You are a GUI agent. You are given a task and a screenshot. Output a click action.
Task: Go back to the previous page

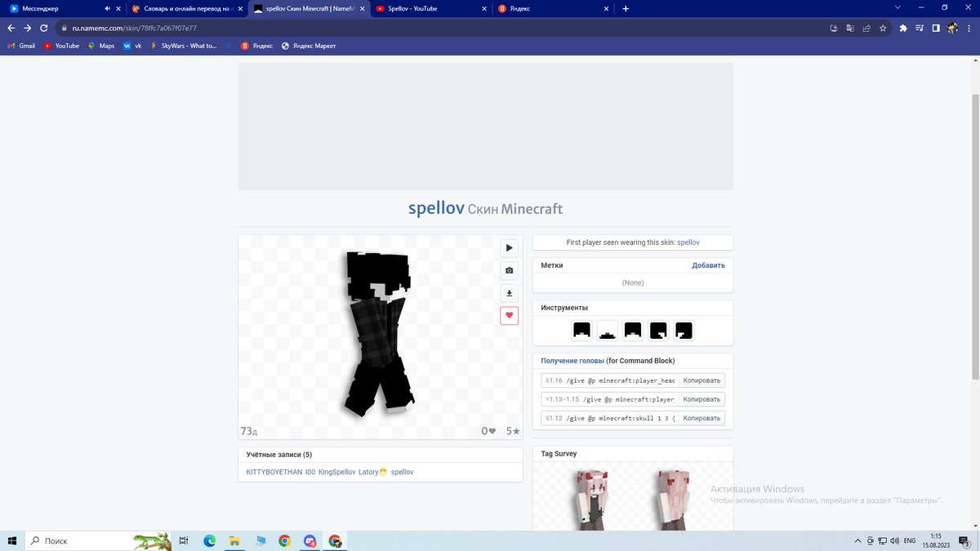(11, 28)
